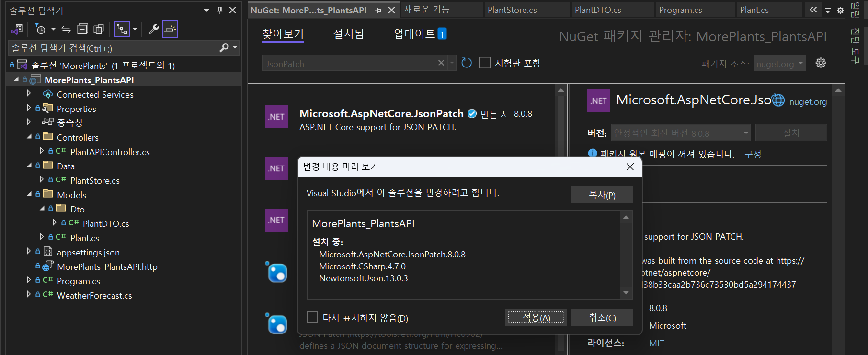Expand PlantDTO.cs node in tree
This screenshot has height=355, width=868.
pos(55,222)
